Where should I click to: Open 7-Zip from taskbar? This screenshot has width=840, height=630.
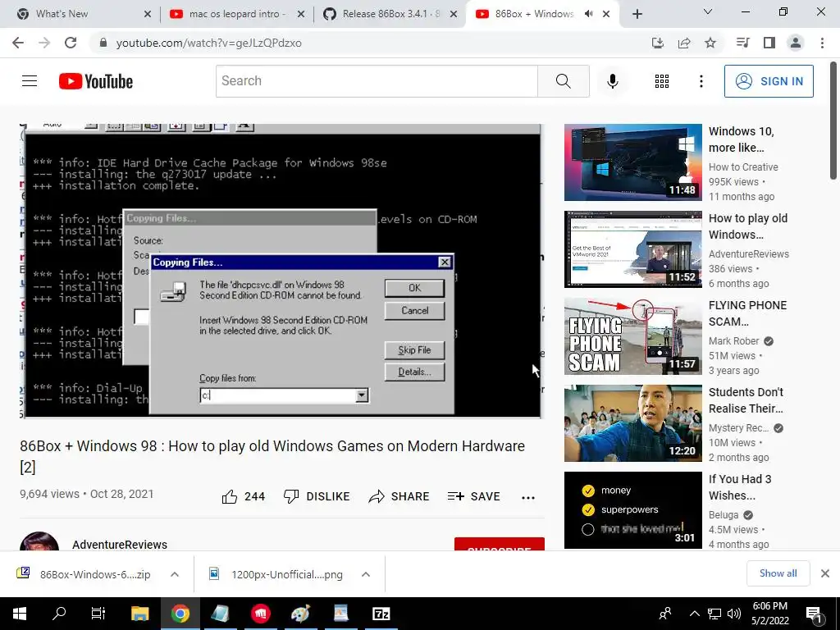click(x=381, y=614)
